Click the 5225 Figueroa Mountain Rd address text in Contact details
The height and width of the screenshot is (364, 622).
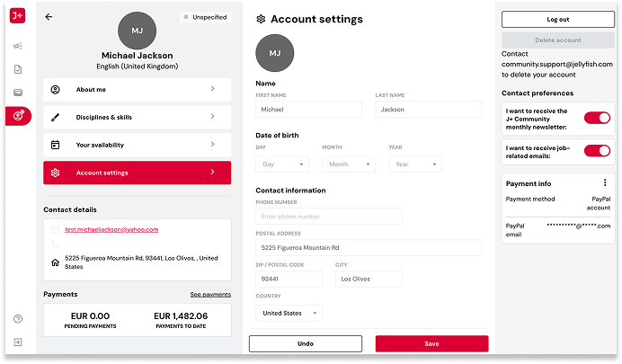tap(142, 262)
